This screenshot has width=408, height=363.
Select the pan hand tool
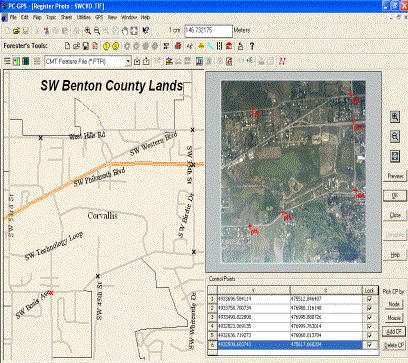(x=125, y=31)
